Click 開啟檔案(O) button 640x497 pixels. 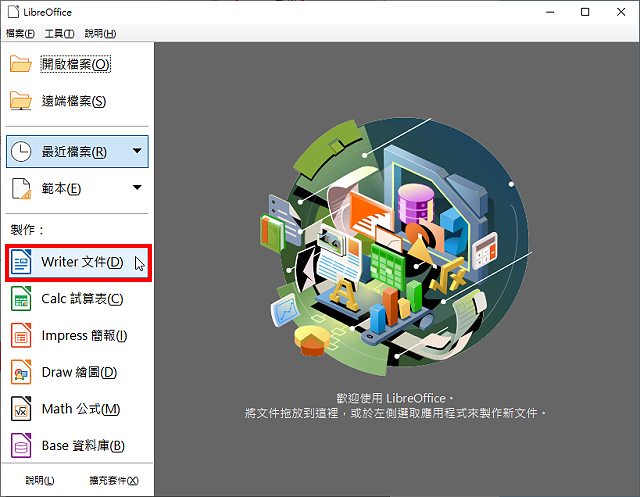pos(76,64)
